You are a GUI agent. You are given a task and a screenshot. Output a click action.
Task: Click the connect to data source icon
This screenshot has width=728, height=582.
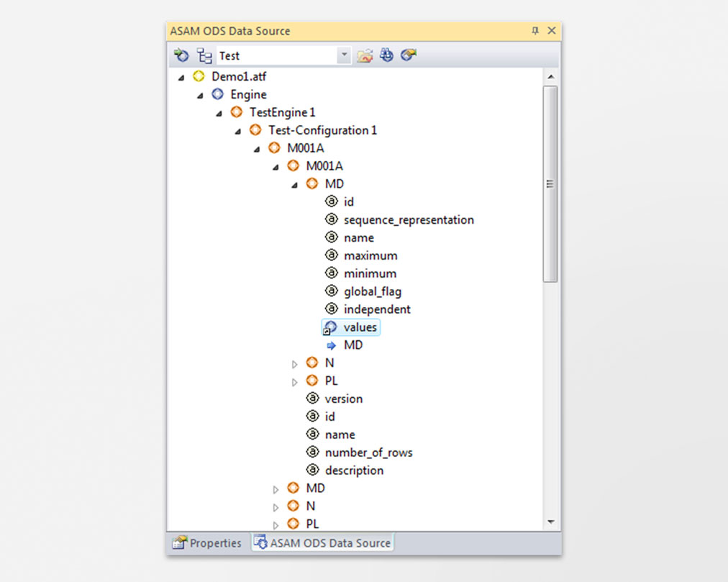[x=181, y=55]
